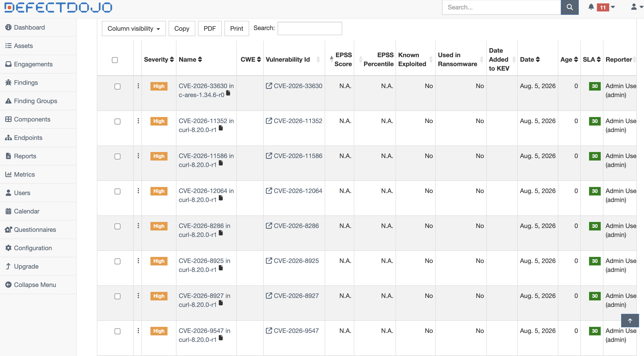Click the green SLA 30 badge for CVE-2026-8925

click(x=595, y=261)
